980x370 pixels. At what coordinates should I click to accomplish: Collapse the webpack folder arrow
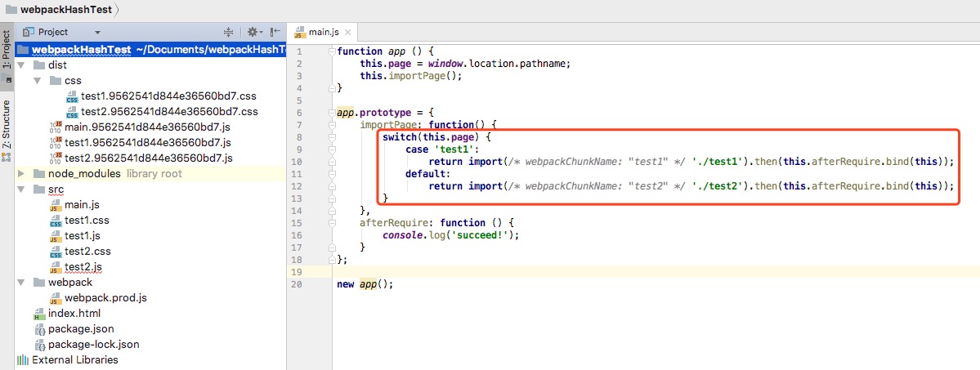[21, 283]
